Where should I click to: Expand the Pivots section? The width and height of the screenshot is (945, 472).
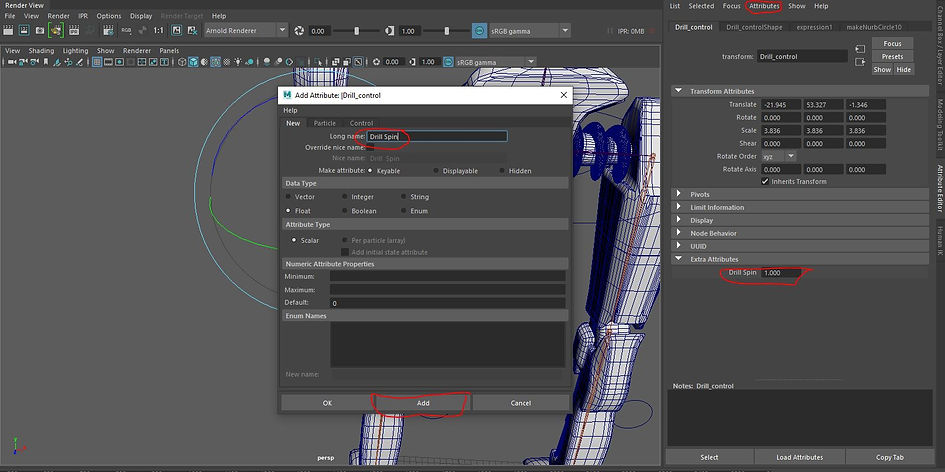(679, 194)
